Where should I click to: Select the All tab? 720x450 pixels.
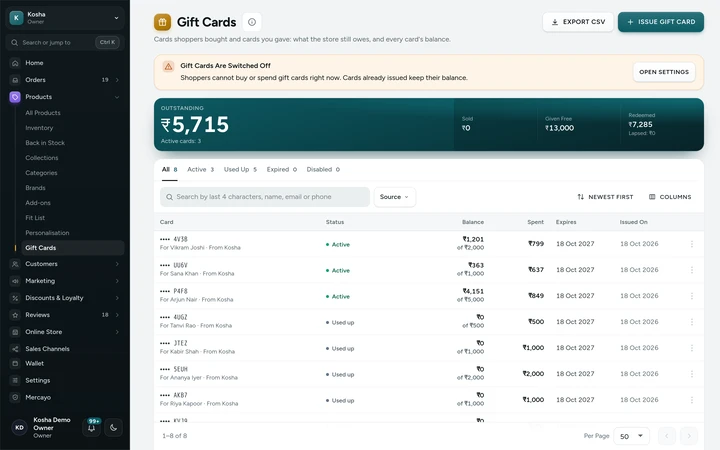169,169
